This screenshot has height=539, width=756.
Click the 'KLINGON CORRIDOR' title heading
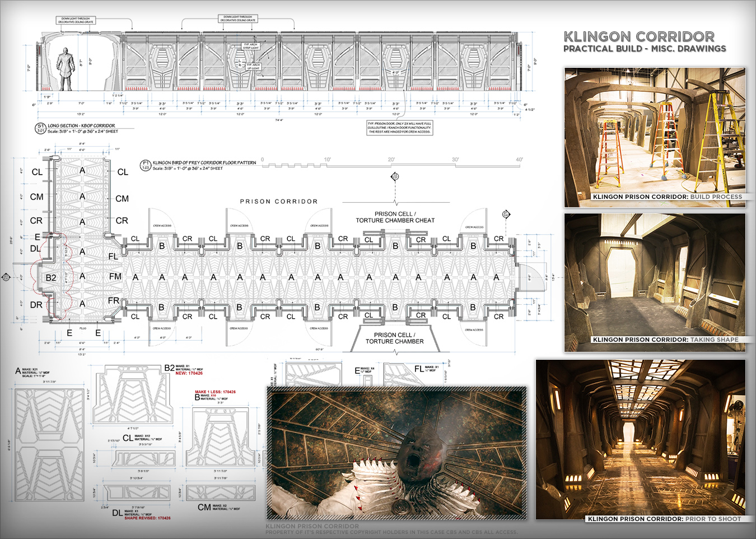(x=639, y=37)
